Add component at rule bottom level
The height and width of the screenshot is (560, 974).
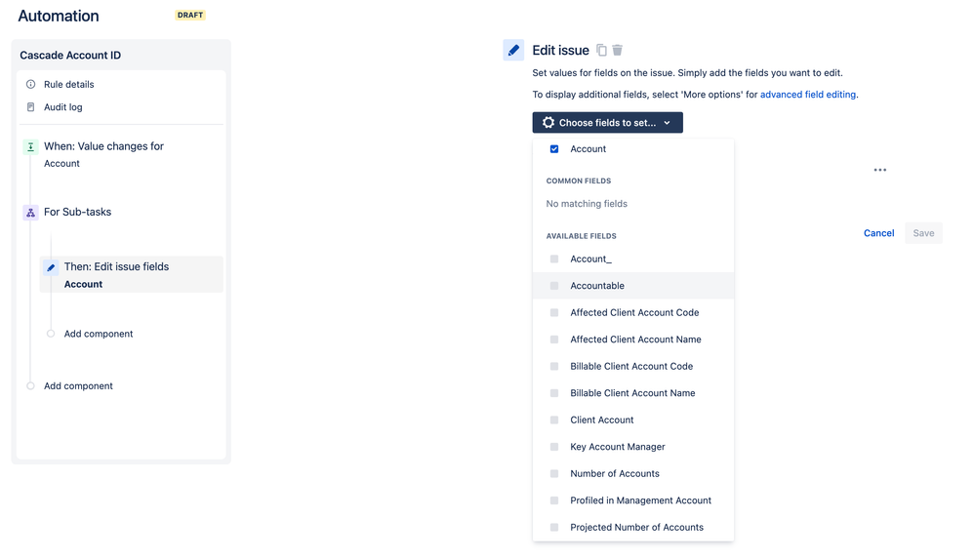[78, 386]
